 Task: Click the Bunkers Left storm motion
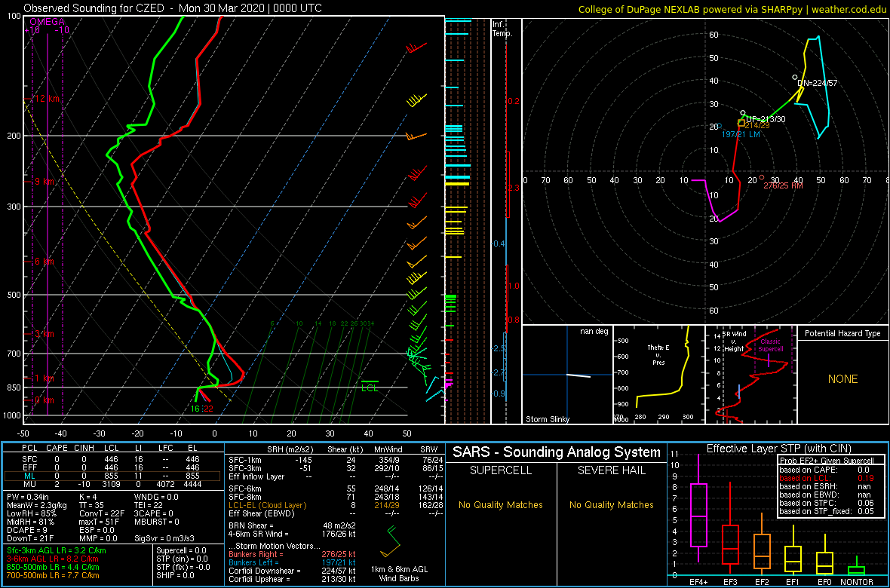click(x=292, y=562)
